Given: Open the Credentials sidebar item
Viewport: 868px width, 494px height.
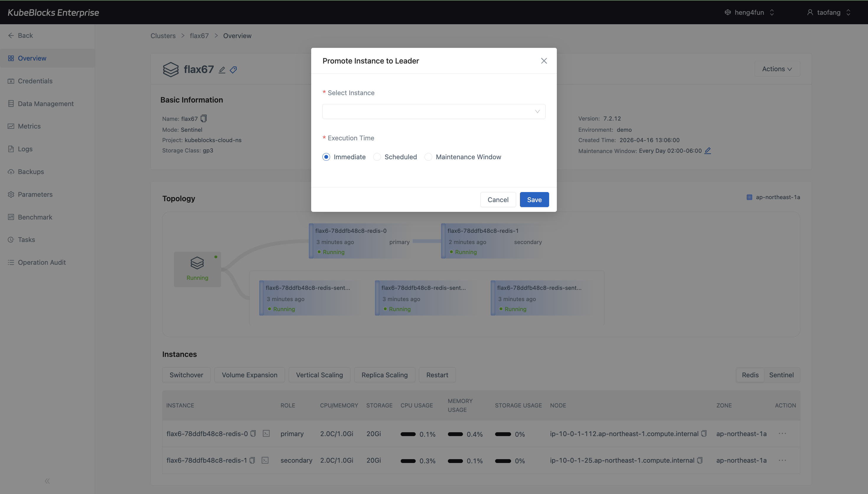Looking at the screenshot, I should (x=47, y=81).
